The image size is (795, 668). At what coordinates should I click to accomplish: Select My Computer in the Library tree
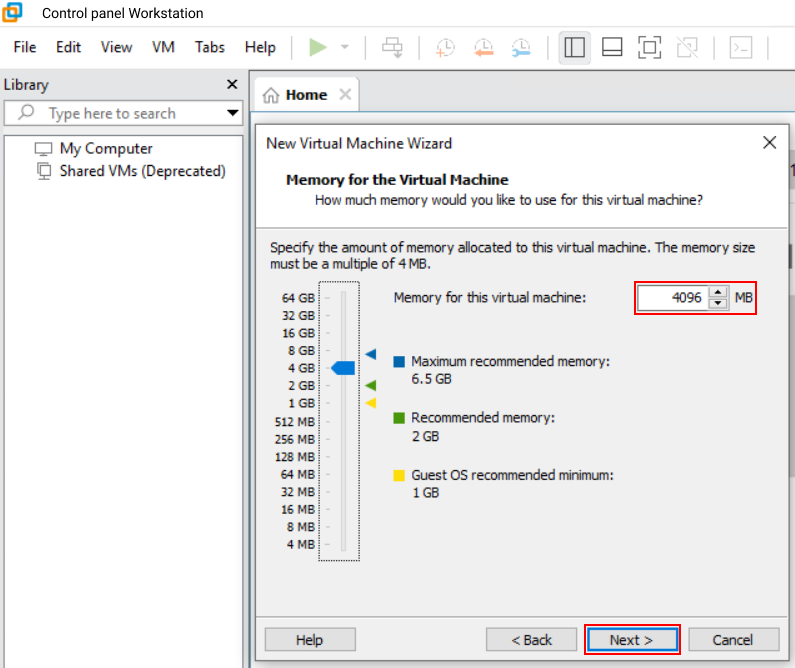(x=106, y=148)
